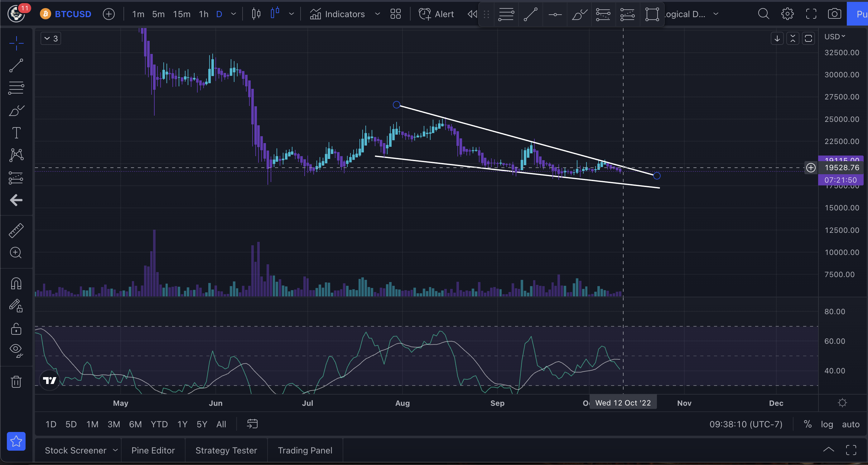Select the floating toolbar rectangle tool
The width and height of the screenshot is (868, 465).
click(x=652, y=14)
